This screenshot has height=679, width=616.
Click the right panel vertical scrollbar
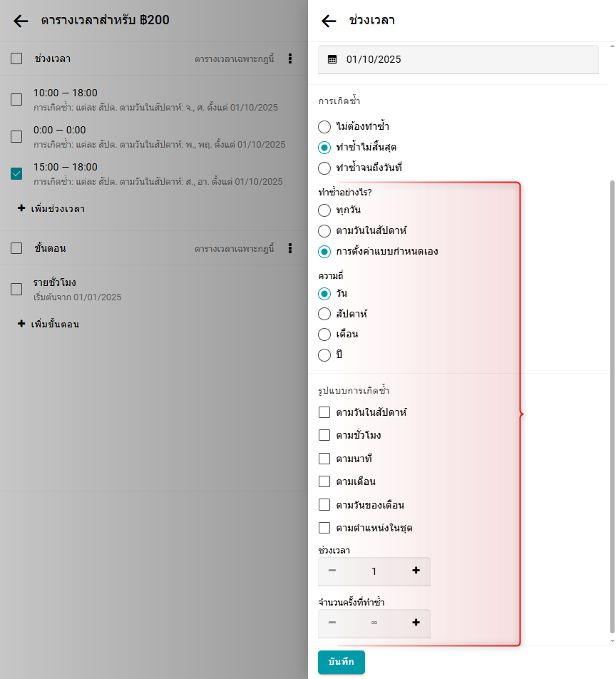612,407
